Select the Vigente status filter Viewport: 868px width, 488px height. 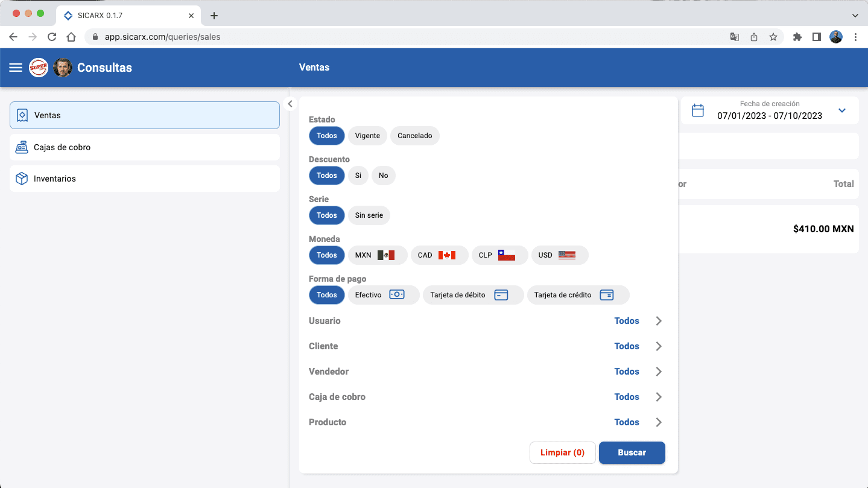coord(367,136)
